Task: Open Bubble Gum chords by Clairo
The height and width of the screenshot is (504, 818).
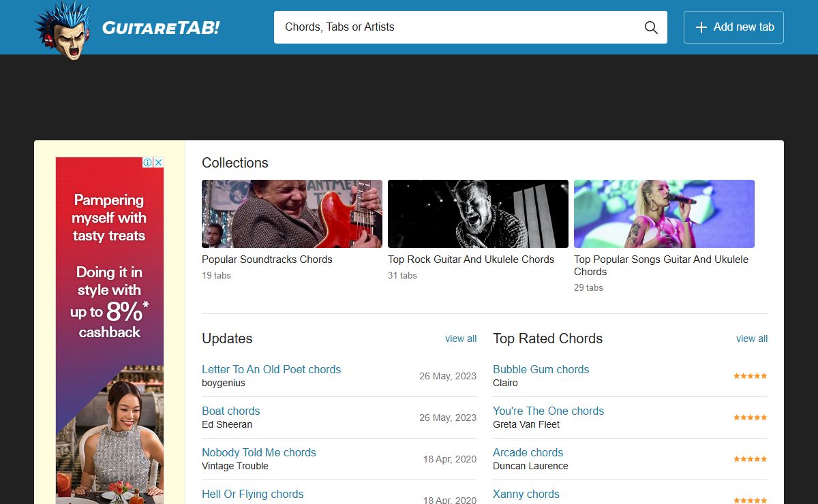Action: (x=541, y=369)
